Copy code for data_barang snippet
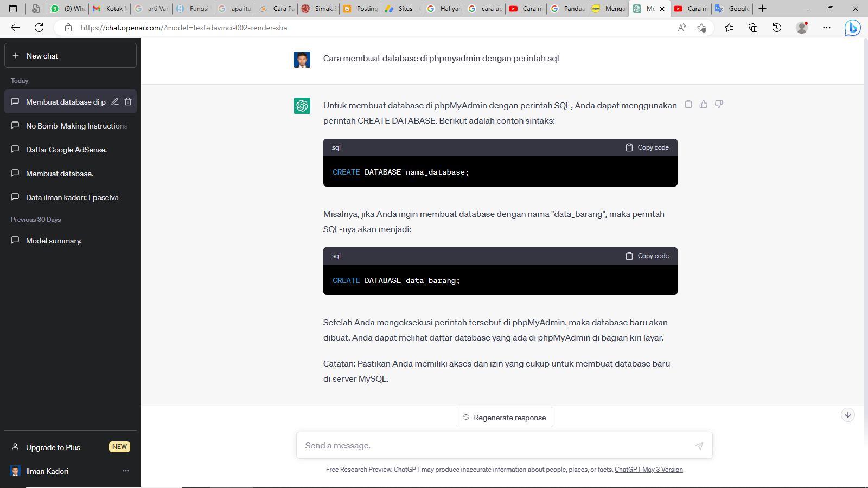Viewport: 868px width, 488px height. pos(647,256)
